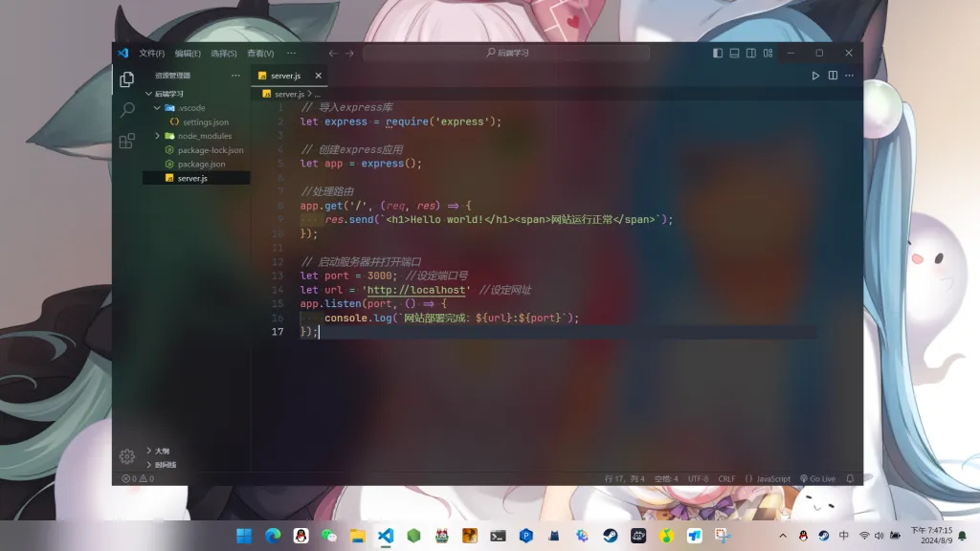Open editor More Actions ellipsis

pyautogui.click(x=850, y=76)
